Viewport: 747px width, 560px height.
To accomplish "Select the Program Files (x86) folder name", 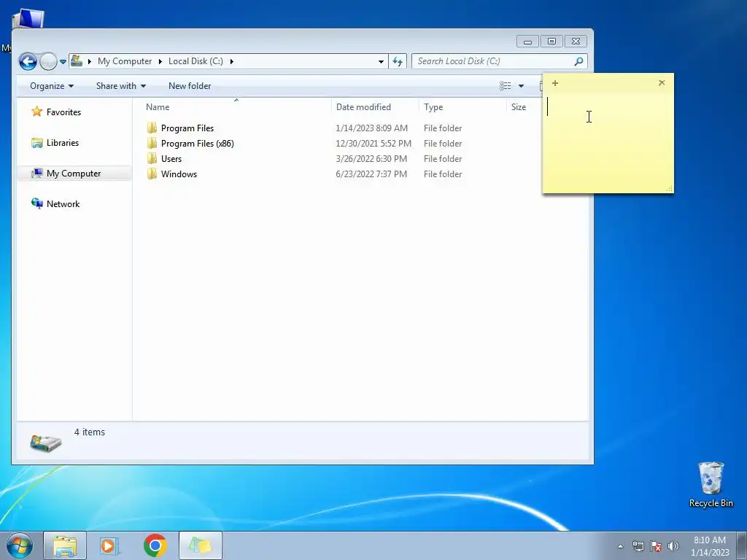I will point(197,144).
